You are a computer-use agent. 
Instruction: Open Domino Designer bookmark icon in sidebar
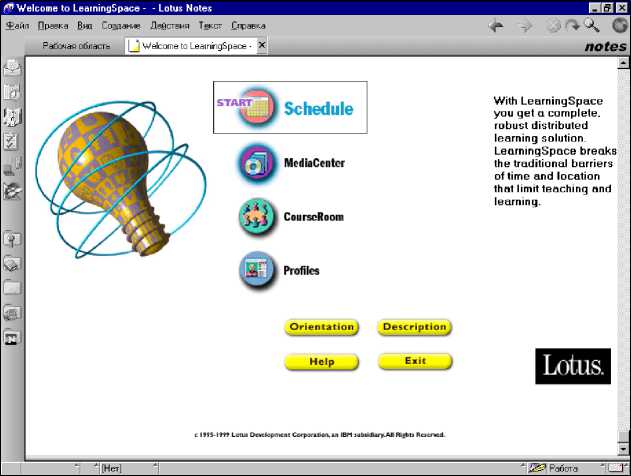pos(12,192)
